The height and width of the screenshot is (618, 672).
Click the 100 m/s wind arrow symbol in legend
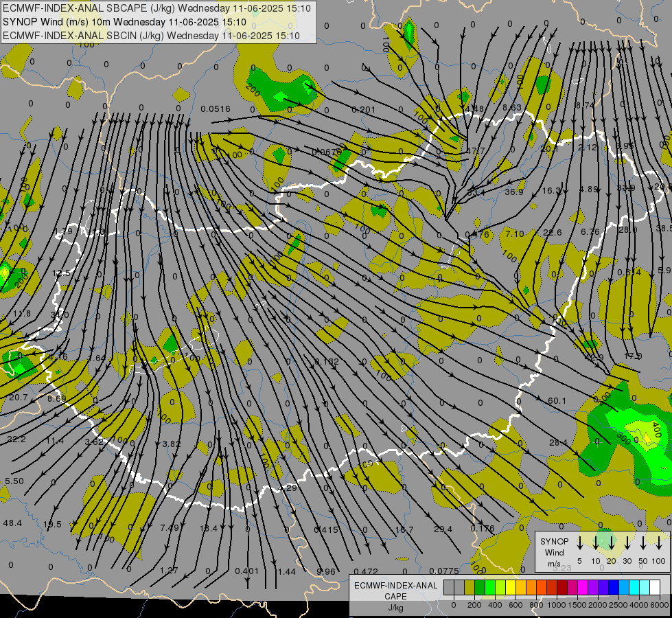click(x=659, y=543)
